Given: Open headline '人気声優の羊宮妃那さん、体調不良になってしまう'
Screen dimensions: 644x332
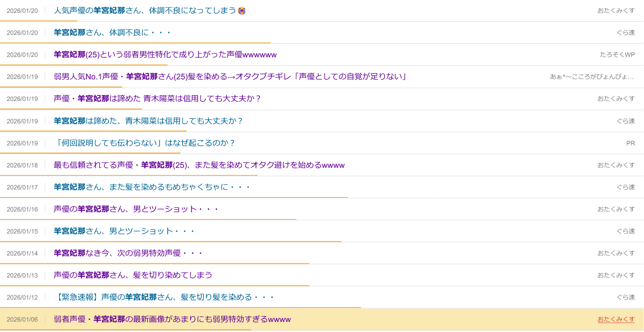Looking at the screenshot, I should [x=145, y=11].
